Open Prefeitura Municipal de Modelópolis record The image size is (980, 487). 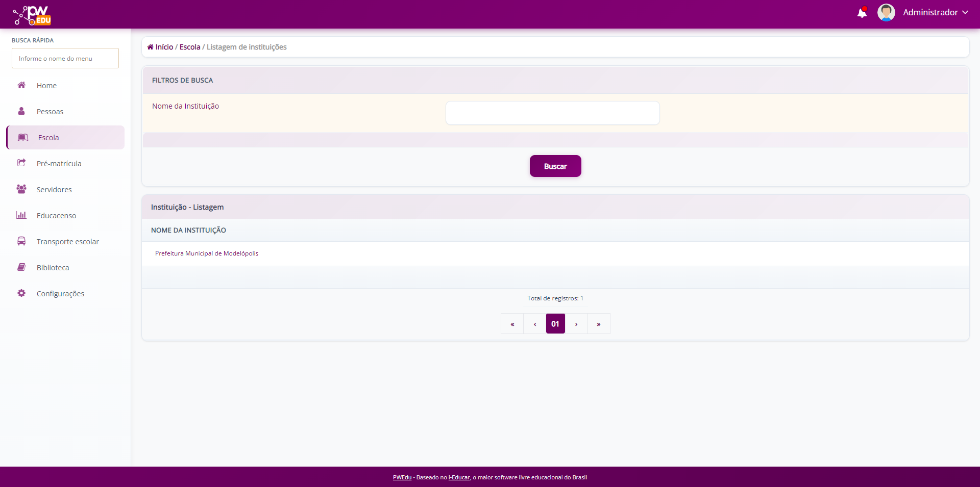point(207,253)
